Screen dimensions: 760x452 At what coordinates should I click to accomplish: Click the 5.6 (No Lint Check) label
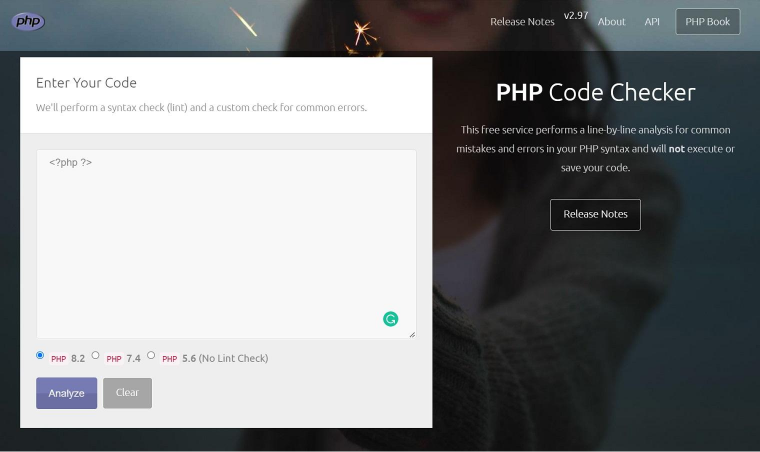point(225,358)
